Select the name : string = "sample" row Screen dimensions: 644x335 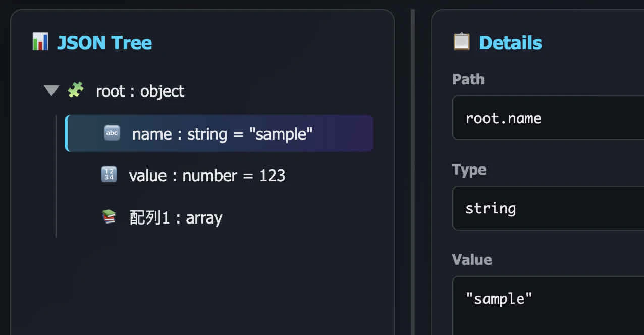[219, 133]
